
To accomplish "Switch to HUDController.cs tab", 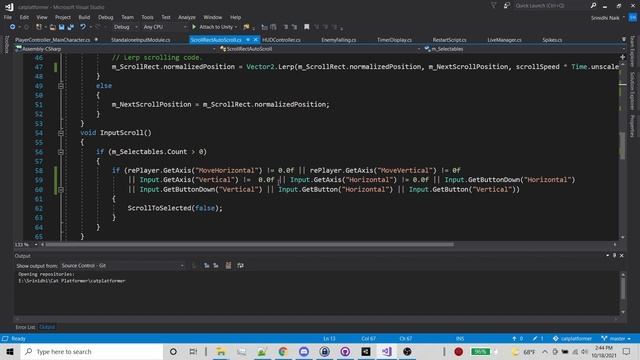I will pyautogui.click(x=281, y=40).
